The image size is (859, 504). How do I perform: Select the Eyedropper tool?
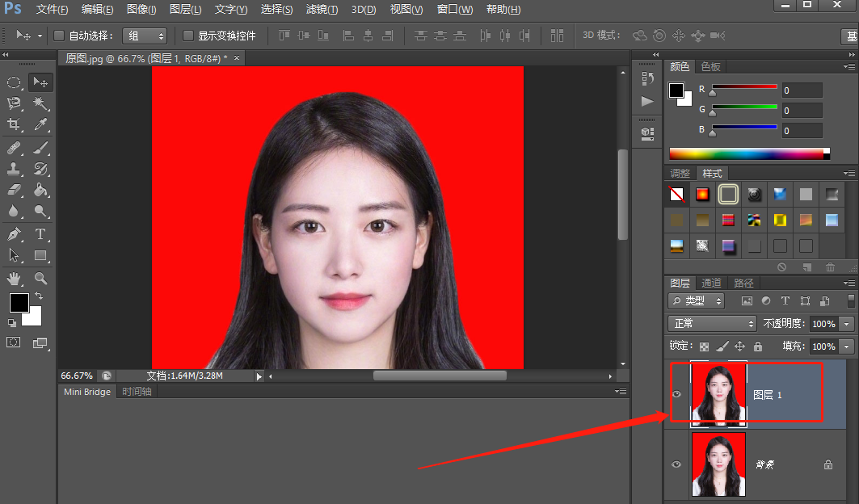point(40,124)
